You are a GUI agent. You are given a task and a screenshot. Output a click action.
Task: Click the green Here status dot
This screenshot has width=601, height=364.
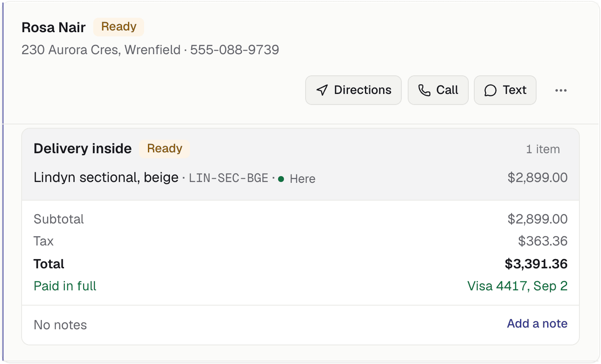[x=281, y=179]
